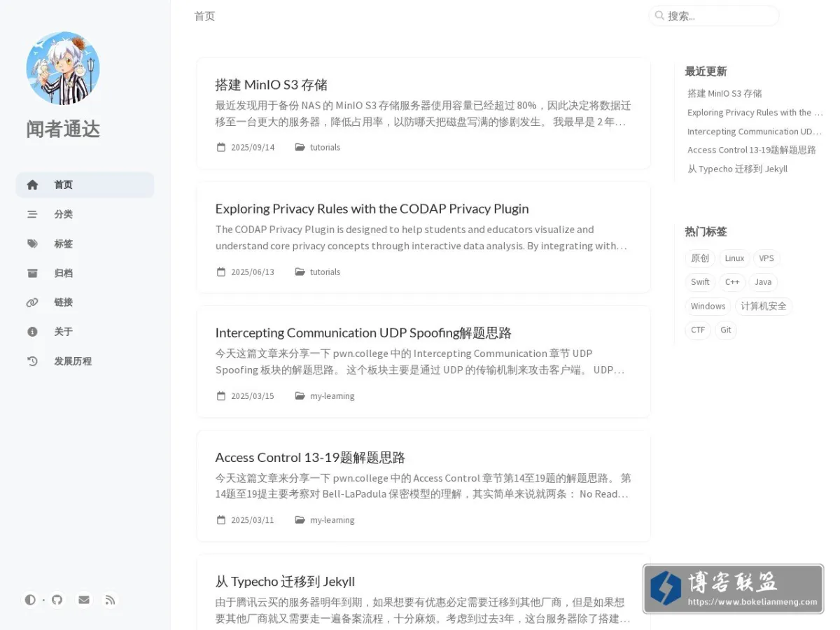Click the archive box icon in sidebar
Screen dimensions: 840x630
click(x=32, y=273)
